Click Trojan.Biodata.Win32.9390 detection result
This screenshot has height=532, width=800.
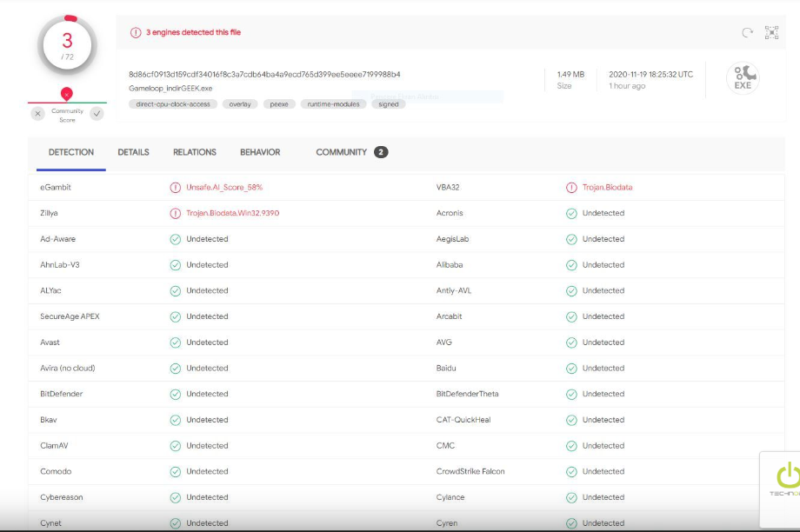pyautogui.click(x=233, y=213)
